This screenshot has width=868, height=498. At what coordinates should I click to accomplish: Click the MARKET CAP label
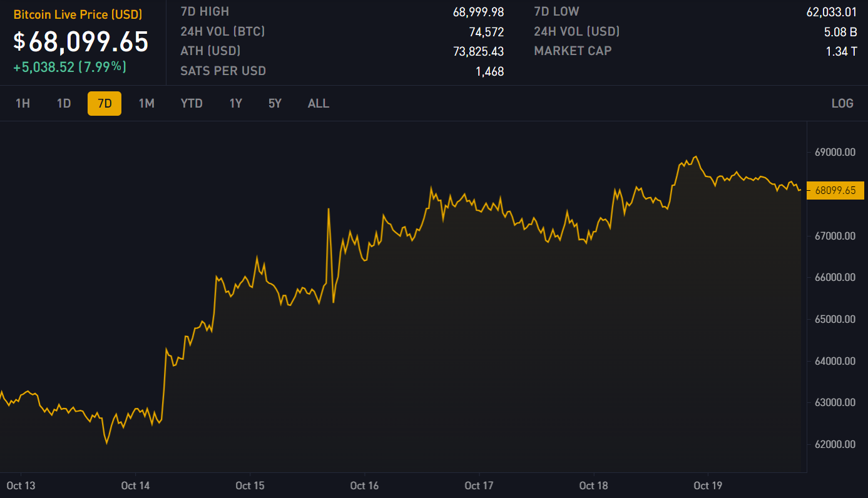[x=573, y=51]
